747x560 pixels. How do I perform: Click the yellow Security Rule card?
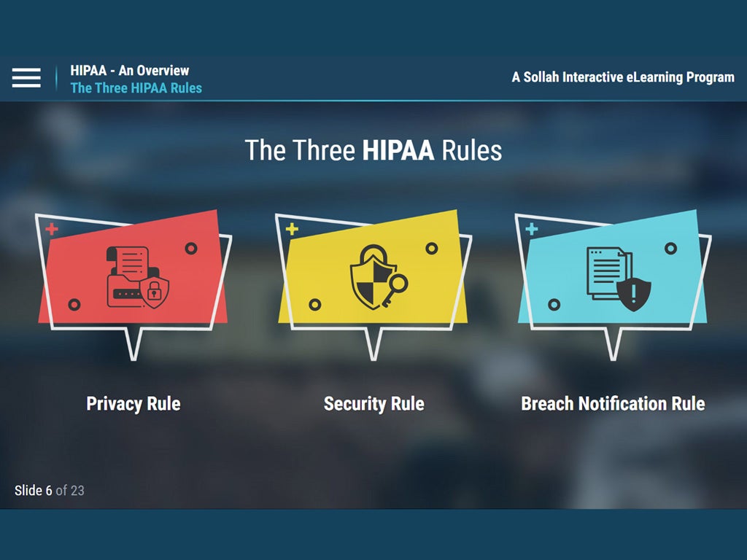[374, 284]
